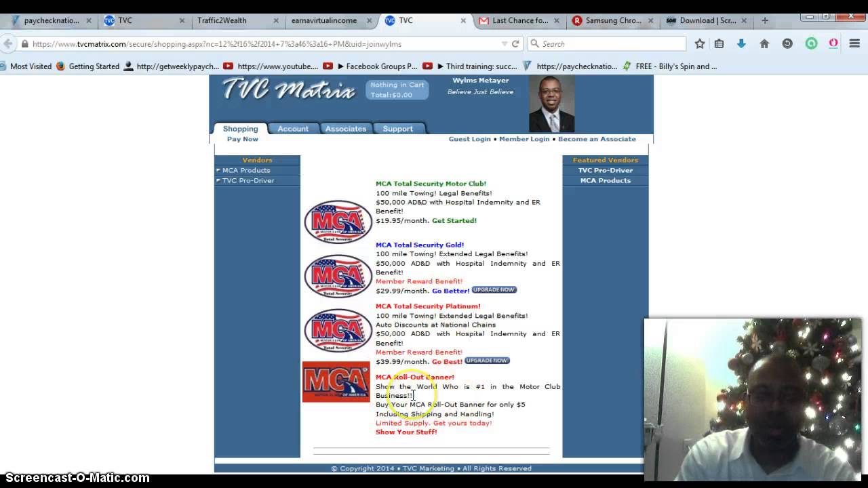This screenshot has height=488, width=868.
Task: Click the Nothing in Cart box
Action: tap(397, 89)
